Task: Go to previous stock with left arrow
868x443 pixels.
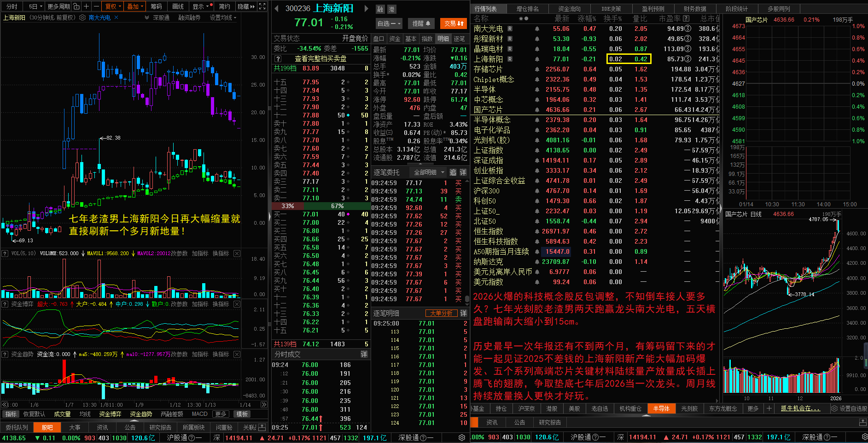Action: pyautogui.click(x=276, y=8)
